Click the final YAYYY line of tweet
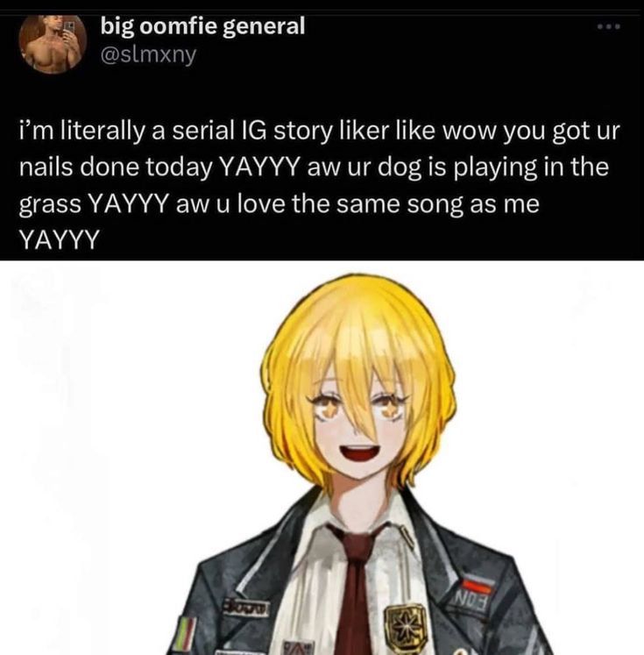This screenshot has height=655, width=644. (60, 239)
